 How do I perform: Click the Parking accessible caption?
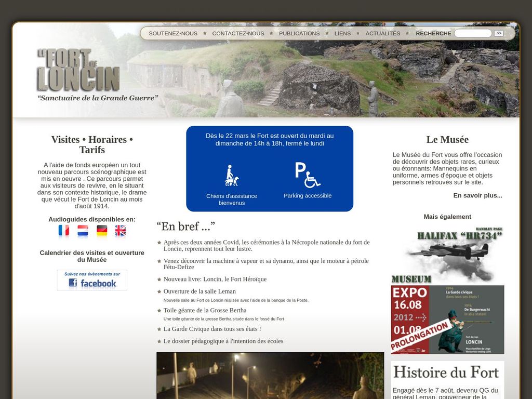tap(308, 196)
